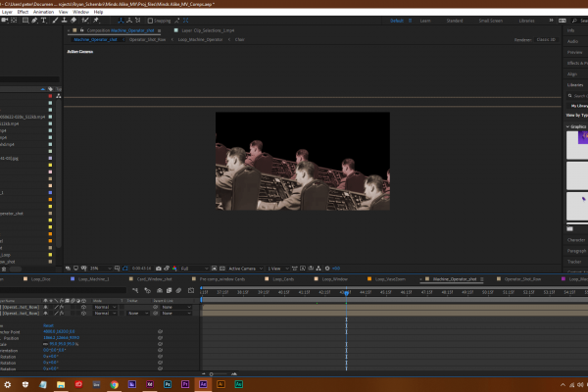Select the Small Screen workspace

click(491, 21)
